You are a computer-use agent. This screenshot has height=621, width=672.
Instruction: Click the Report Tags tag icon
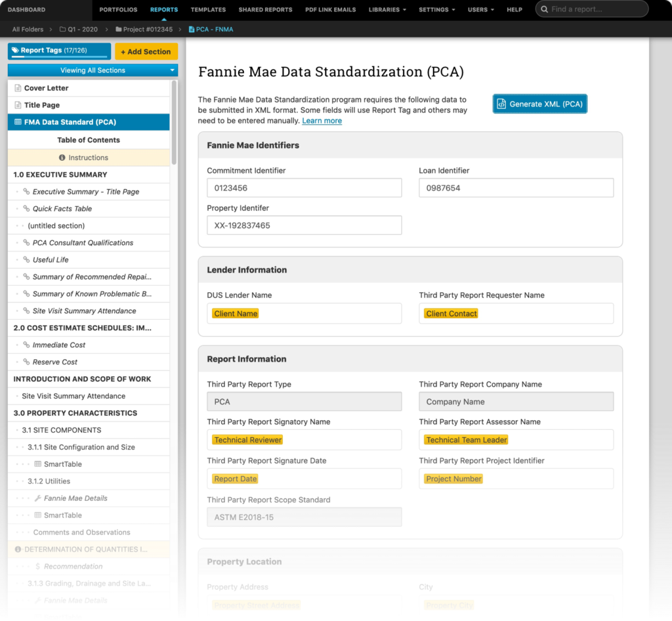point(15,50)
